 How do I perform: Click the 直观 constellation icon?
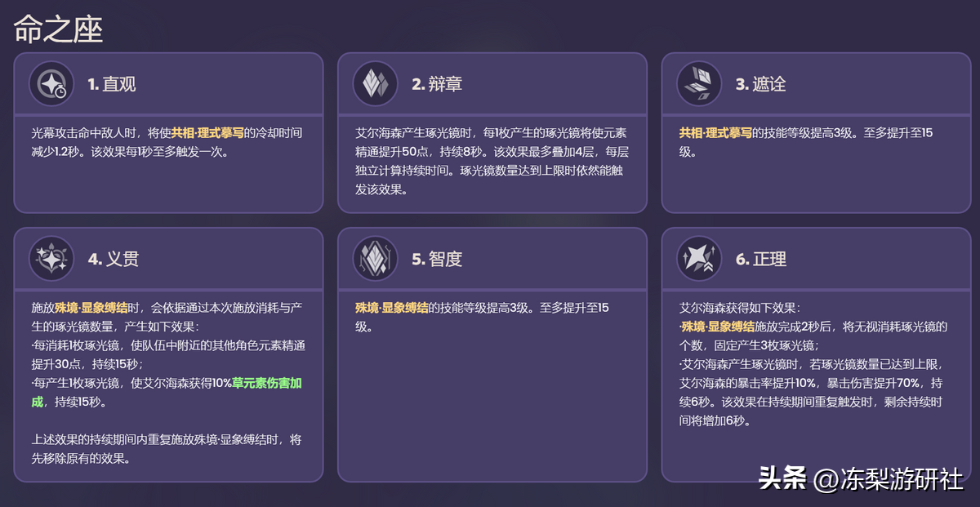(x=52, y=83)
